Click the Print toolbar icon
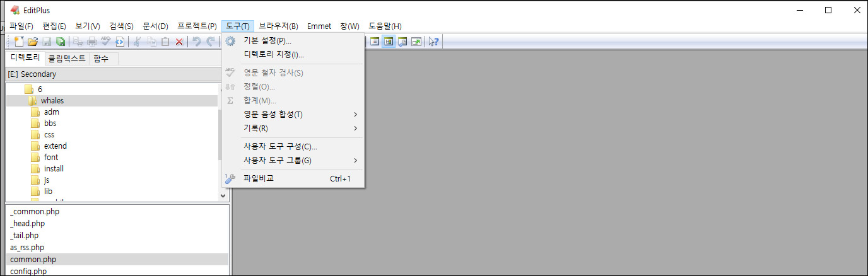 [x=92, y=42]
